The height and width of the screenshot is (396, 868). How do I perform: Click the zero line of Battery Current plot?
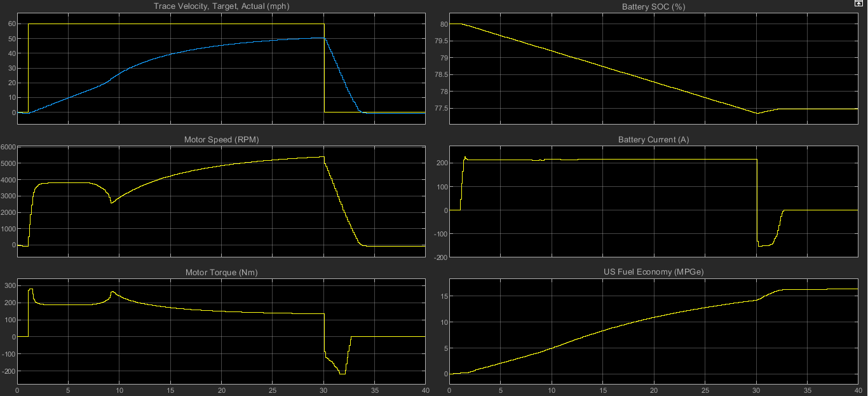[x=604, y=210]
